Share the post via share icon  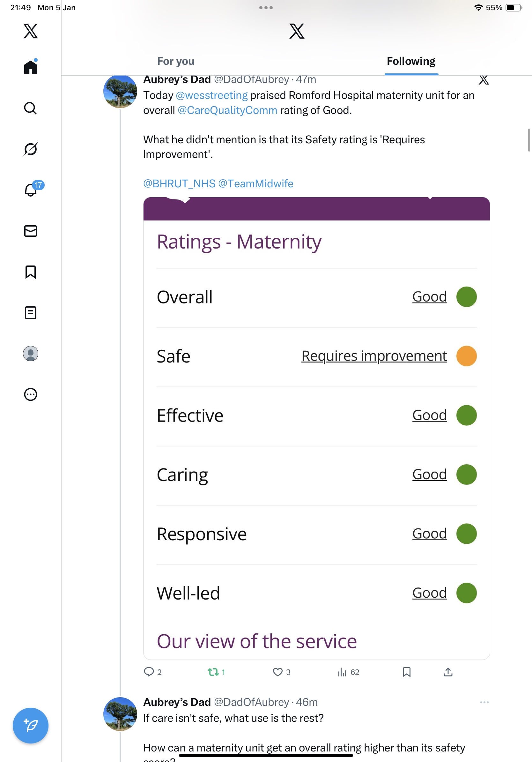[448, 672]
